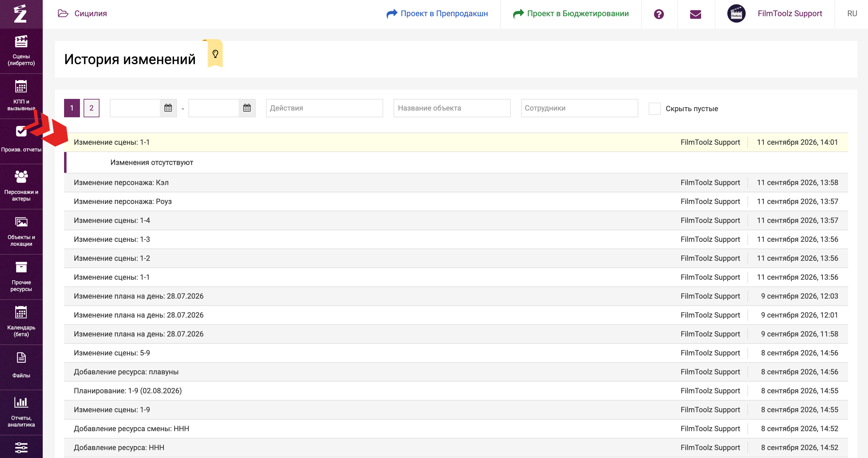Open Календарь (бета) section
868x458 pixels.
[21, 322]
